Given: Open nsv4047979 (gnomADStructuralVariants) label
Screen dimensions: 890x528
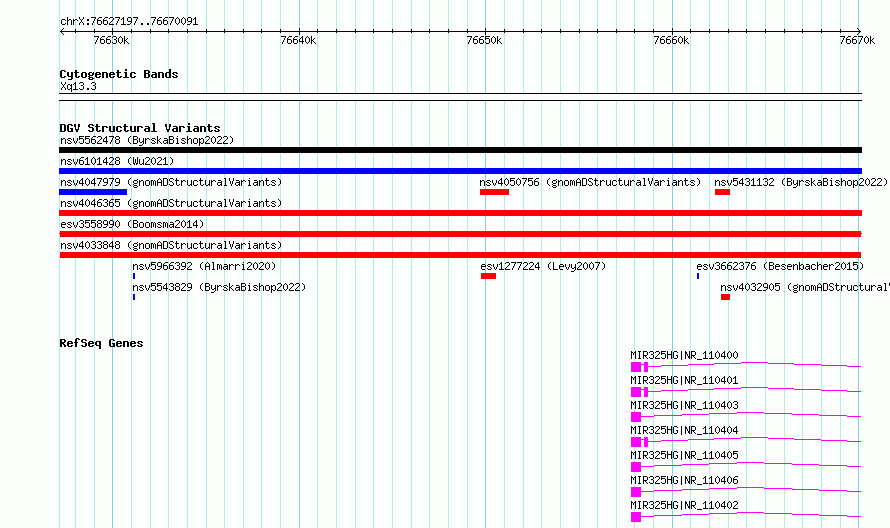Looking at the screenshot, I should pyautogui.click(x=171, y=182).
